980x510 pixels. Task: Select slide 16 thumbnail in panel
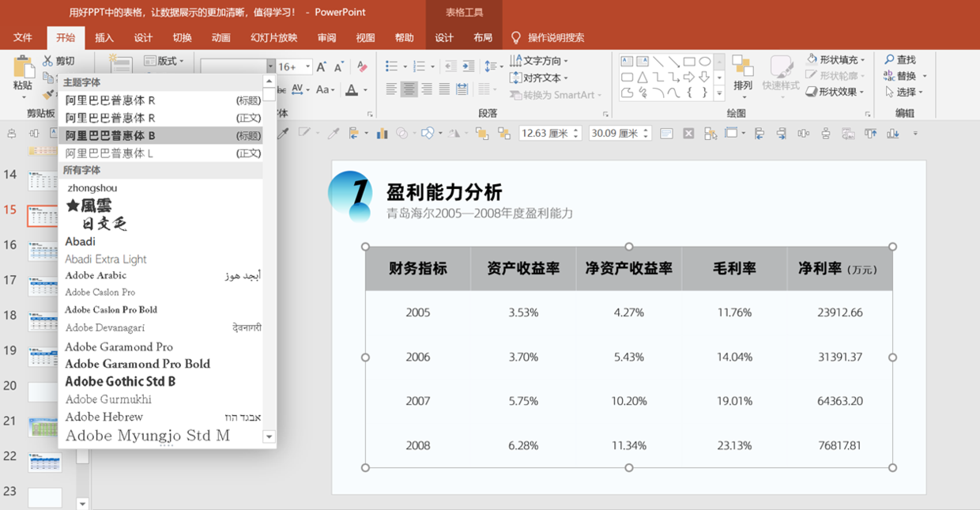pyautogui.click(x=44, y=251)
